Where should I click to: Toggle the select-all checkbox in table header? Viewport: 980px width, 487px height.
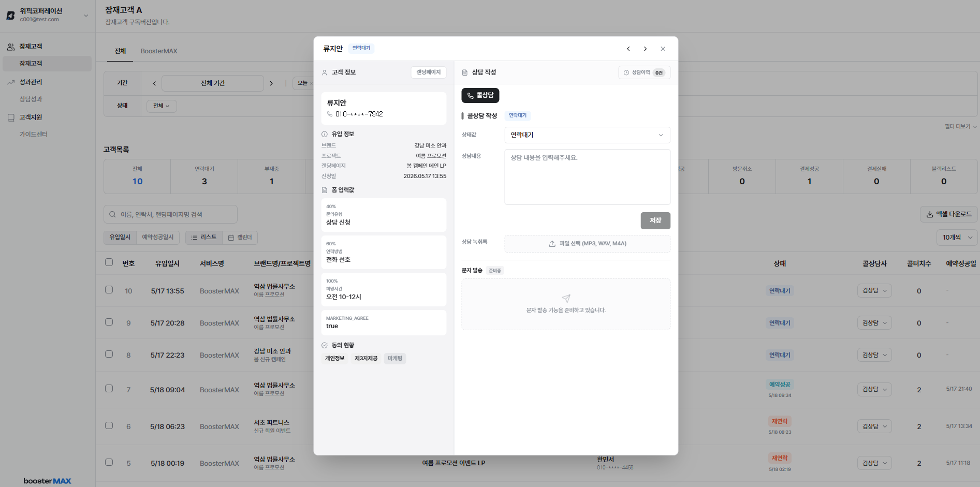click(x=109, y=262)
